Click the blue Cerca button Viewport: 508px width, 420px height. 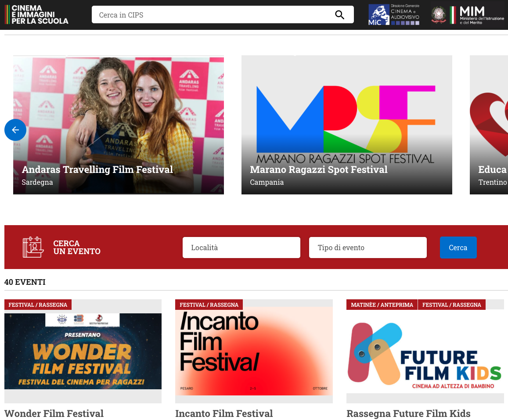[458, 248]
